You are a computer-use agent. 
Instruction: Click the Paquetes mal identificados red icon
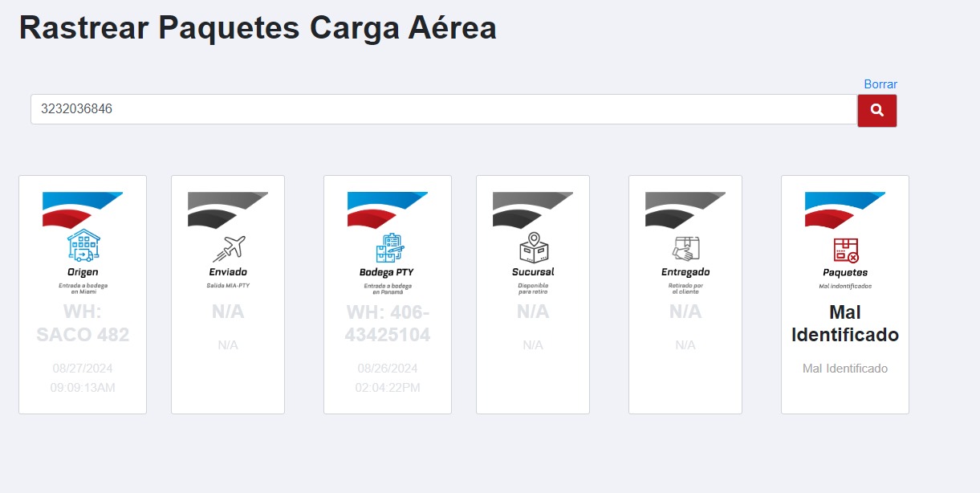[845, 250]
